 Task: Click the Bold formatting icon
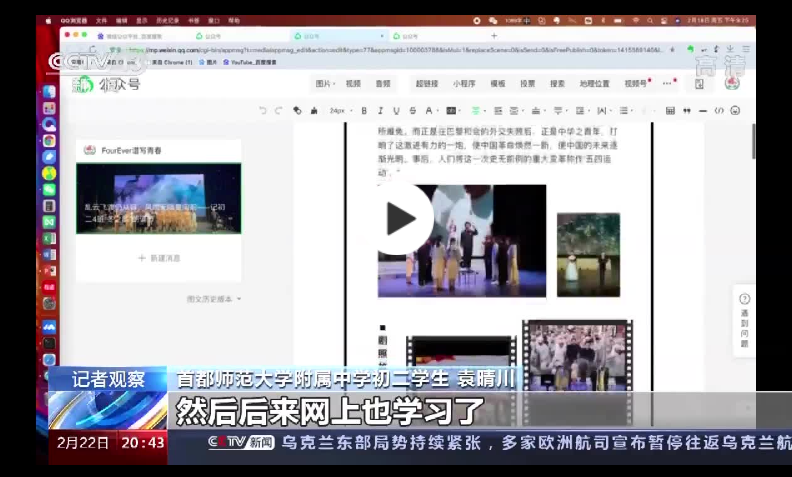point(364,111)
